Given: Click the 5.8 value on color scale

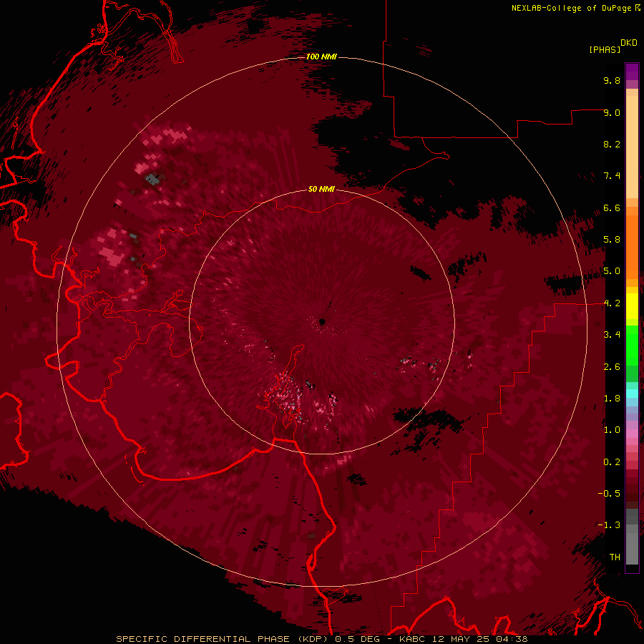Looking at the screenshot, I should pos(612,240).
